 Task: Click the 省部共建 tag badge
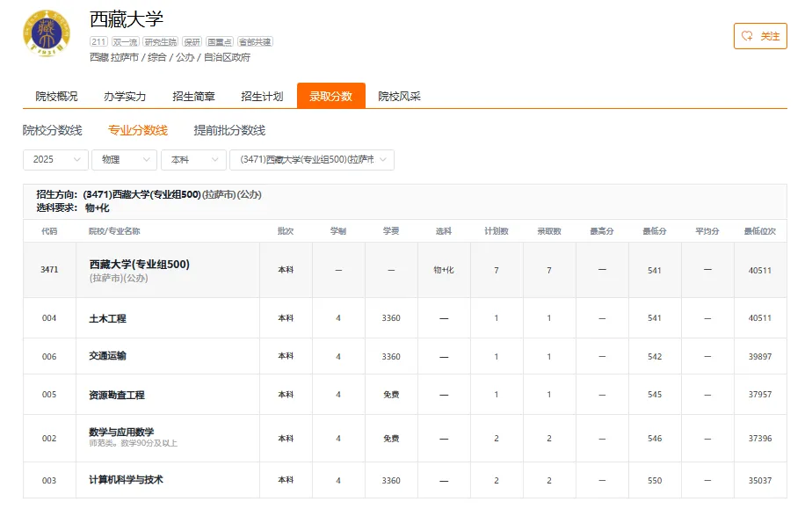tap(256, 42)
